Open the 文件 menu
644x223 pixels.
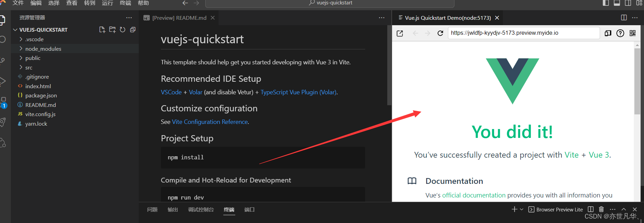18,3
